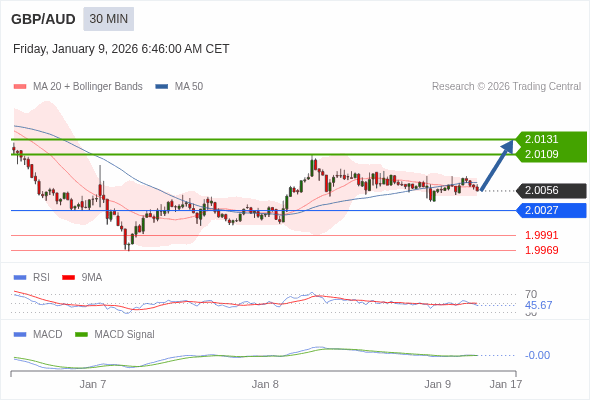Click the MA 50 legend label
The height and width of the screenshot is (400, 590).
(x=189, y=87)
